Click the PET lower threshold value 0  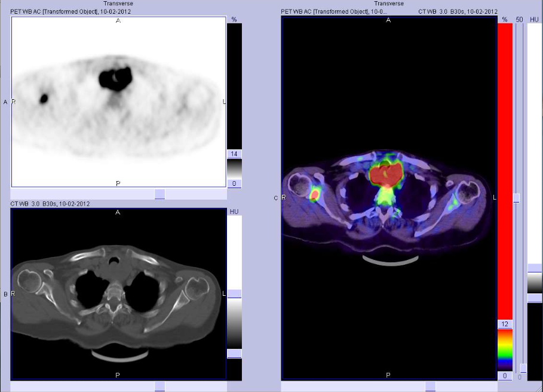[234, 183]
